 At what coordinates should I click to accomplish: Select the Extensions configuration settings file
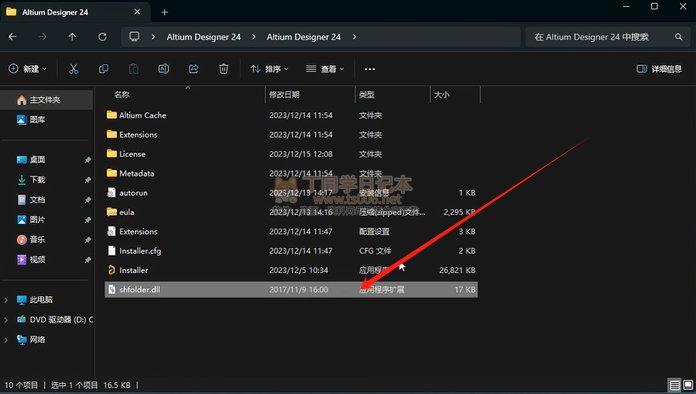tap(291, 232)
